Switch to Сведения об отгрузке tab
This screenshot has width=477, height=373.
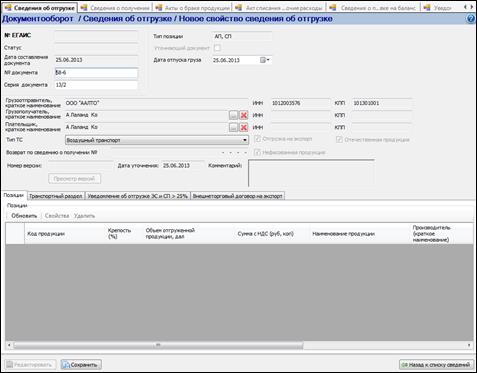click(x=40, y=7)
